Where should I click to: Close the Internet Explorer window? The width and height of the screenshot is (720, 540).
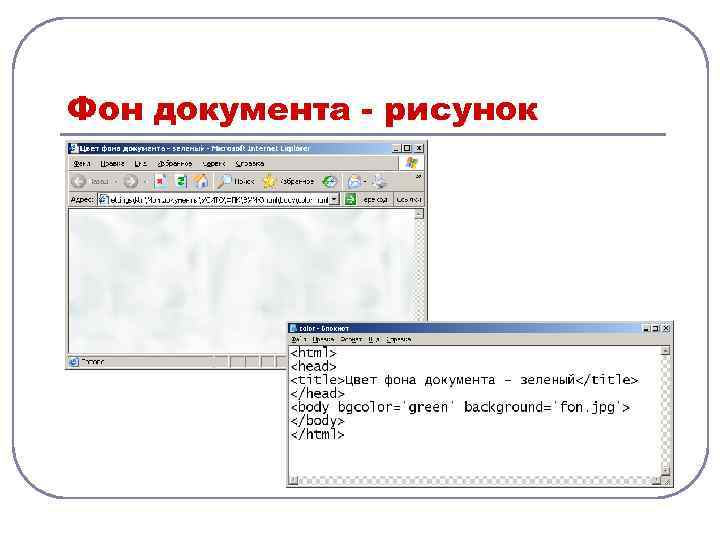pyautogui.click(x=419, y=148)
